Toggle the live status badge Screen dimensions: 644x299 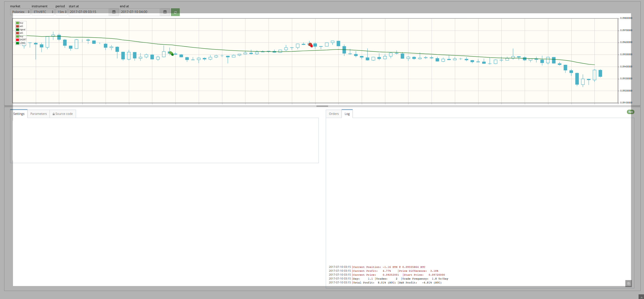(630, 112)
